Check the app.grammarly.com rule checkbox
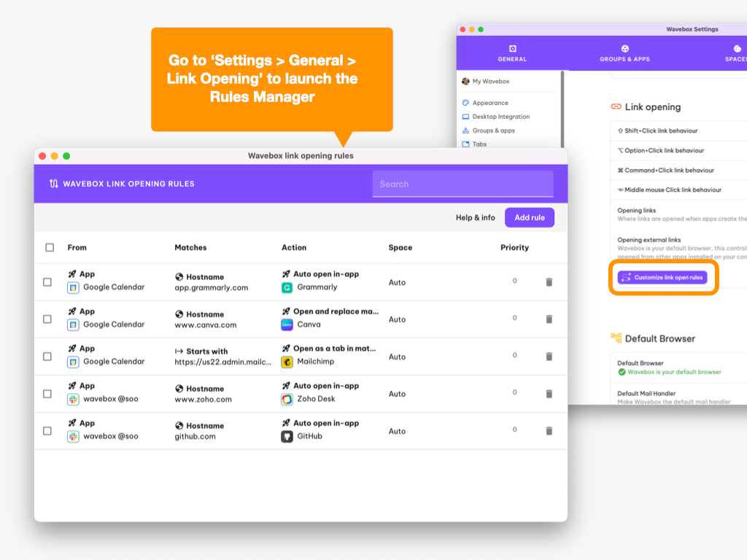Image resolution: width=747 pixels, height=560 pixels. pos(47,282)
